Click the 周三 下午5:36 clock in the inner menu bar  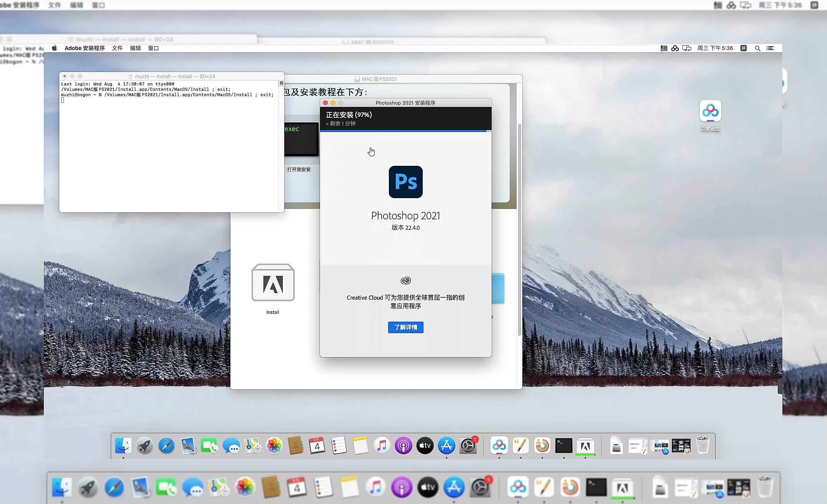[x=715, y=48]
